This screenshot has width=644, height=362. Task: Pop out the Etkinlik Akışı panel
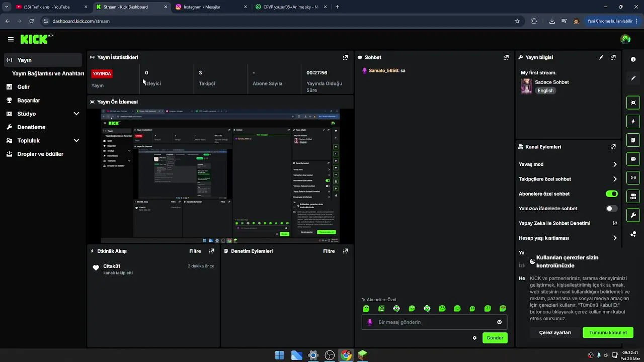tap(212, 251)
